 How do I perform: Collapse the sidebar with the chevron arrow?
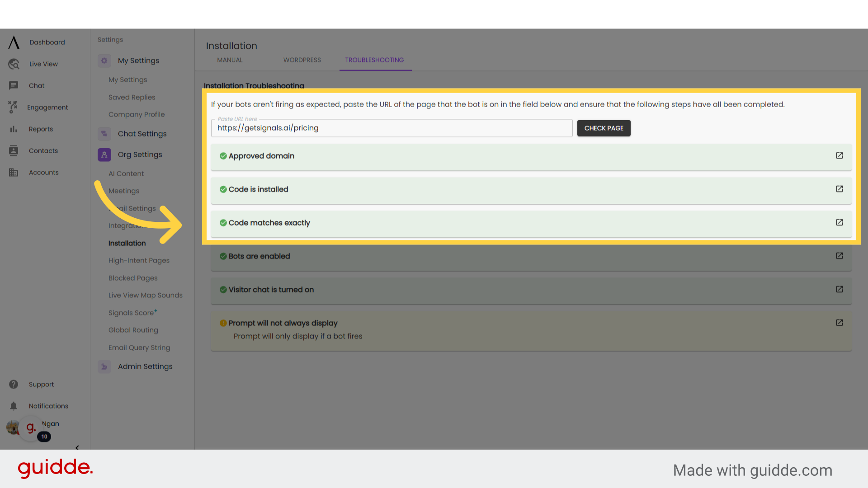[x=77, y=448]
